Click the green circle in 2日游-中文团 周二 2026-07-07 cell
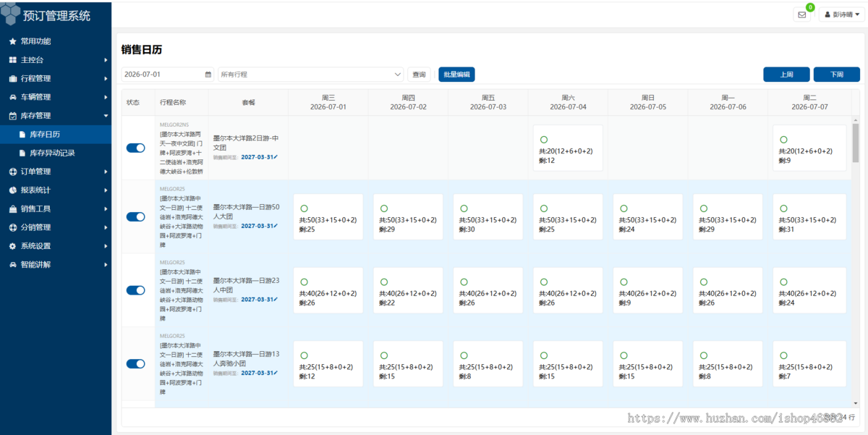This screenshot has width=868, height=435. click(783, 140)
